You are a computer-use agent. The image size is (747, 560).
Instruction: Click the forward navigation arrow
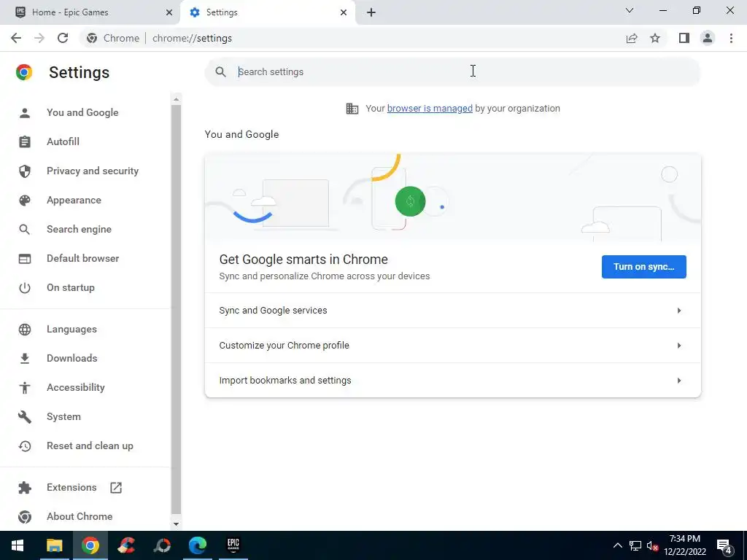[x=39, y=38]
